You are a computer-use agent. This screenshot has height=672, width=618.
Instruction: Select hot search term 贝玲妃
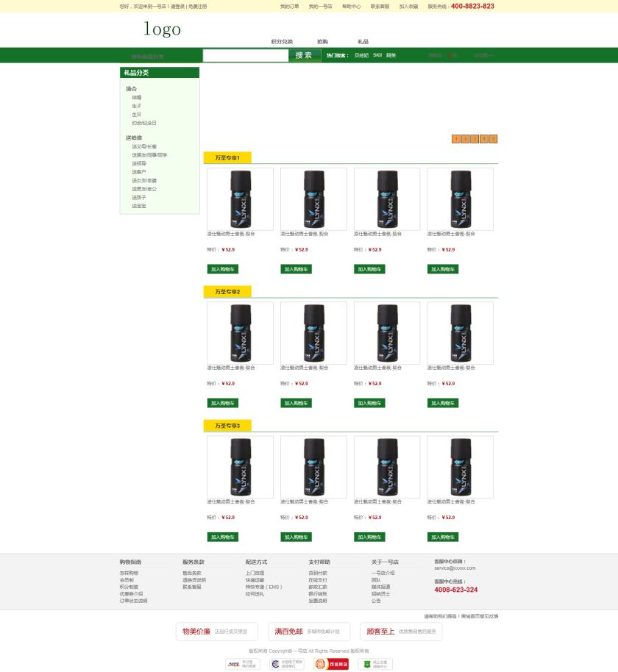(x=361, y=55)
